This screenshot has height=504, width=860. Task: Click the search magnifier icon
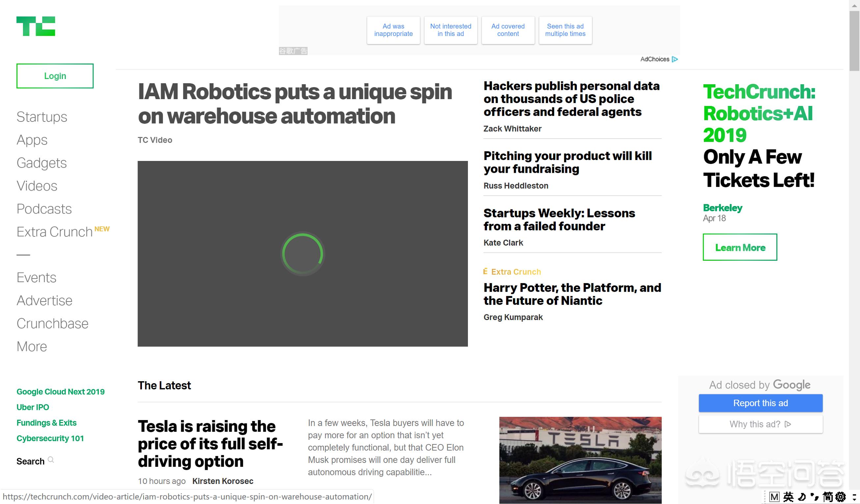[51, 460]
